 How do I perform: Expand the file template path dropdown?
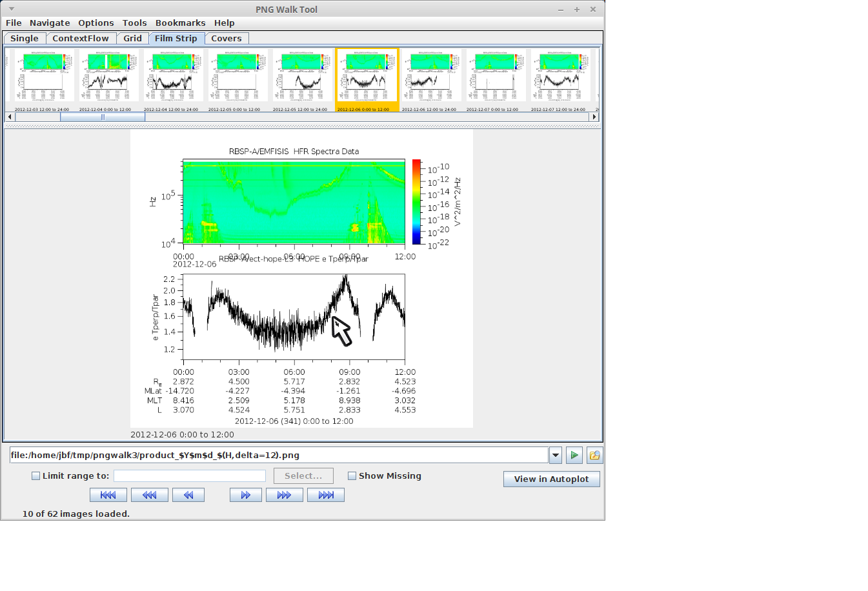tap(556, 456)
